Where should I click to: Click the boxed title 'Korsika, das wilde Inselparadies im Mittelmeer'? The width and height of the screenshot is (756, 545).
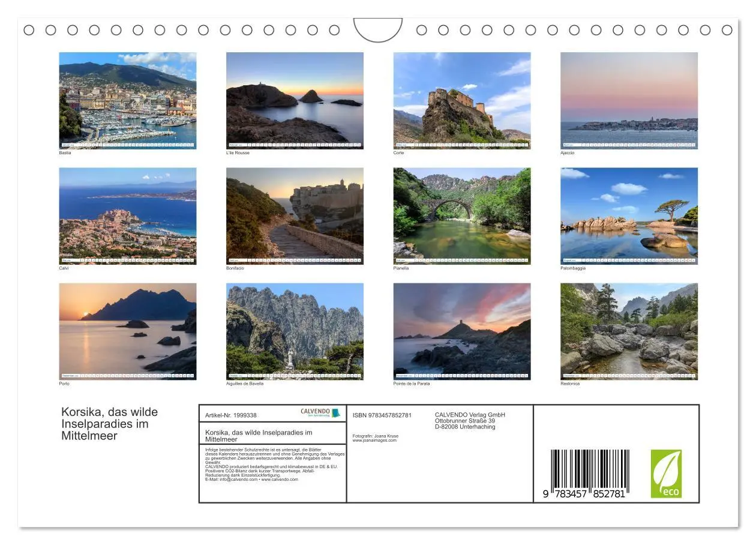(x=259, y=436)
